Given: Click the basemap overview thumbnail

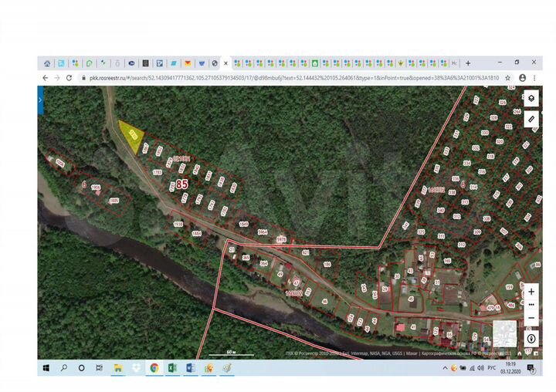Looking at the screenshot, I should [x=504, y=333].
